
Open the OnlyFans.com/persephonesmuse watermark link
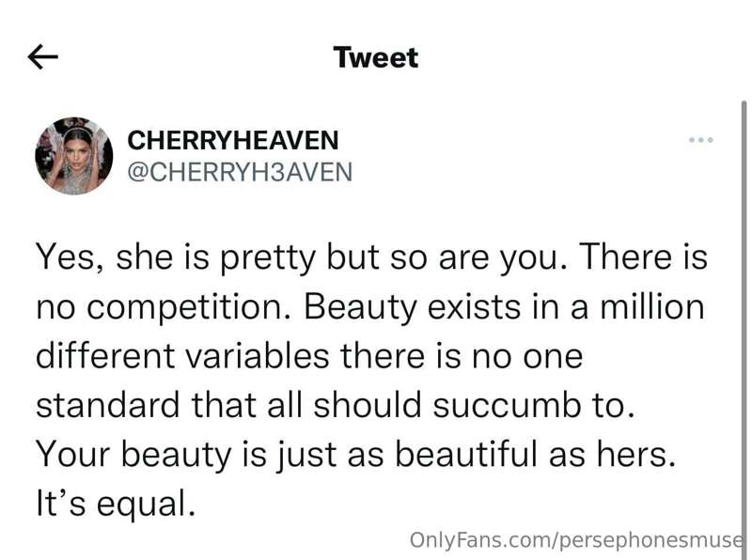coord(575,540)
